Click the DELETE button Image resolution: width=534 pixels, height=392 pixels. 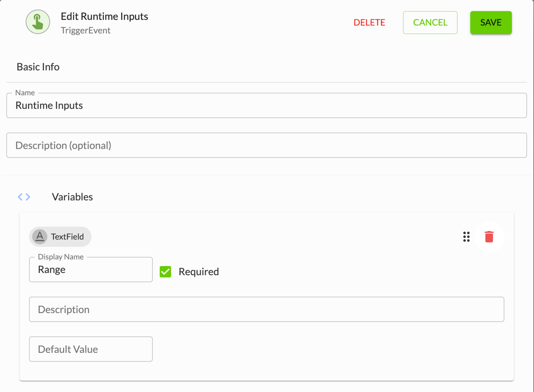click(369, 23)
